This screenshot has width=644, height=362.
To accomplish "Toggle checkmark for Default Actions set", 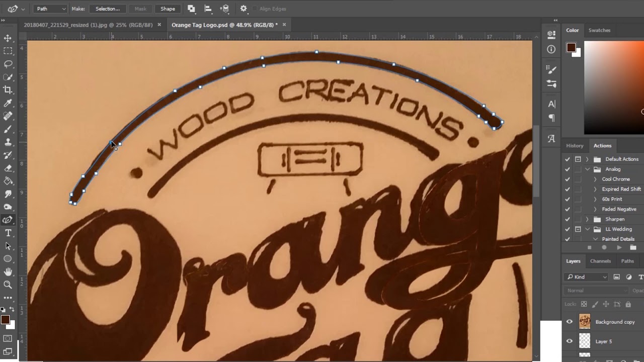I will click(568, 159).
